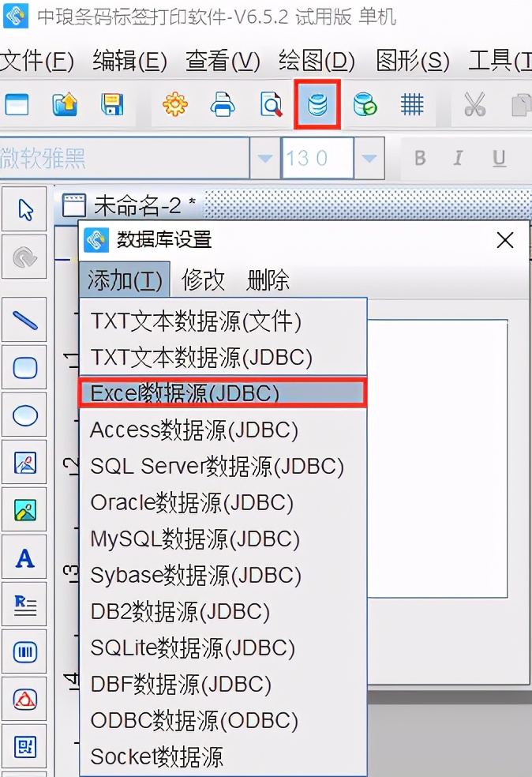
Task: Select the arrow pointer tool
Action: tap(24, 209)
